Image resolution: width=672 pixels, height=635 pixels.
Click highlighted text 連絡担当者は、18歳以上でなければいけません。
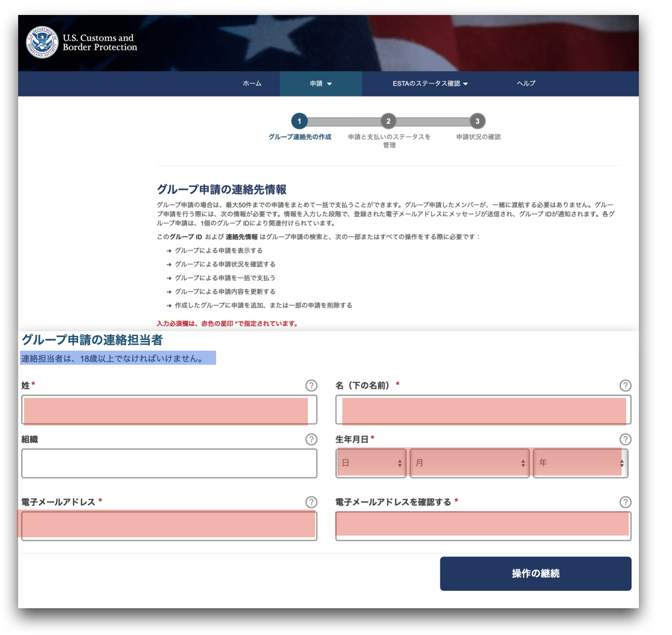coord(113,358)
